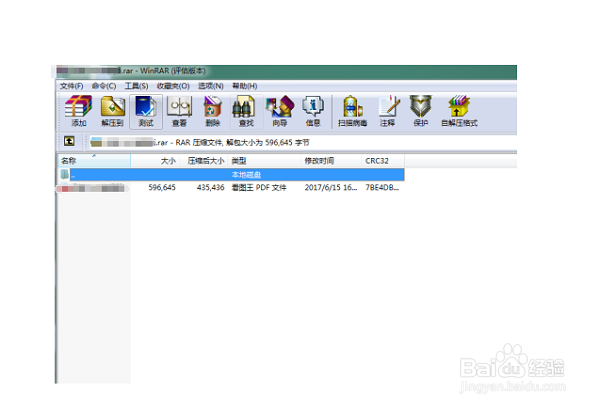
Task: Click packed size value 435,436
Action: click(210, 188)
